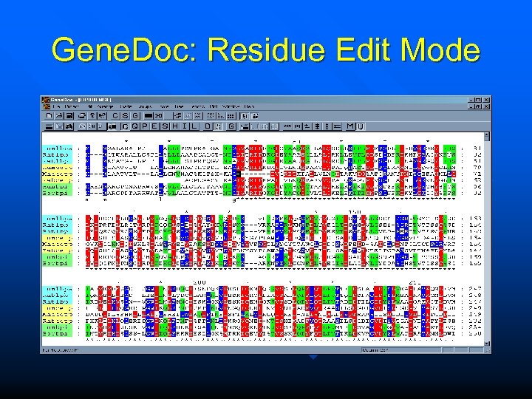
Task: Select the H shading mode button
Action: [174, 126]
